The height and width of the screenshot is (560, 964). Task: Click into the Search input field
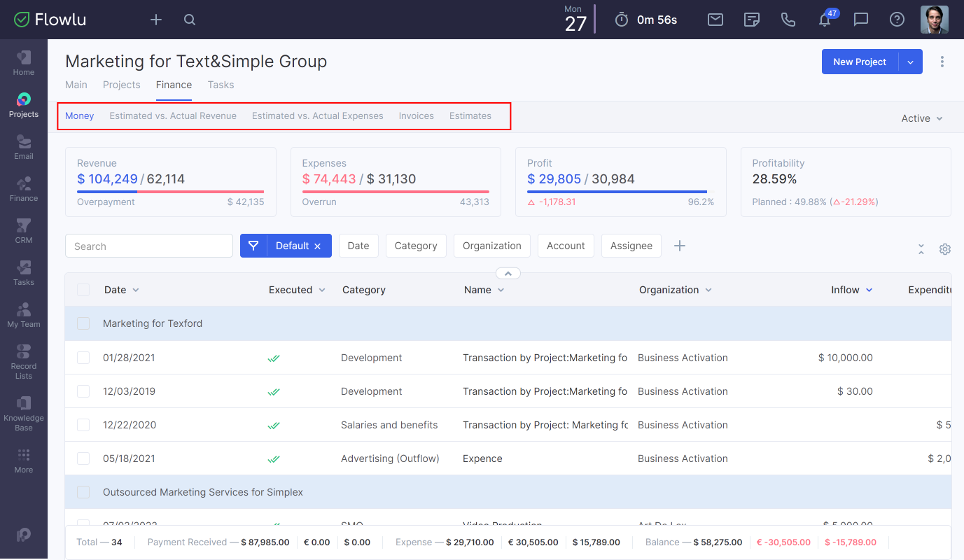click(x=149, y=246)
